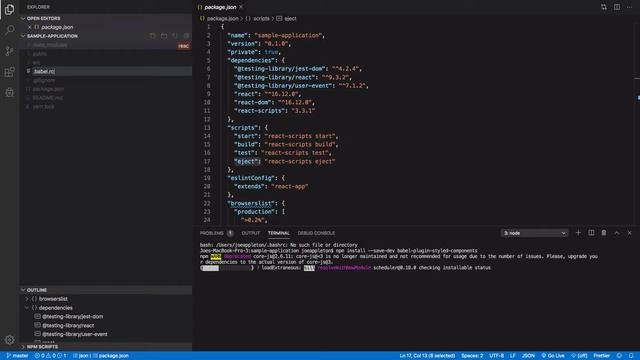Kill terminal with the trash icon
This screenshot has width=640, height=360.
click(x=604, y=233)
